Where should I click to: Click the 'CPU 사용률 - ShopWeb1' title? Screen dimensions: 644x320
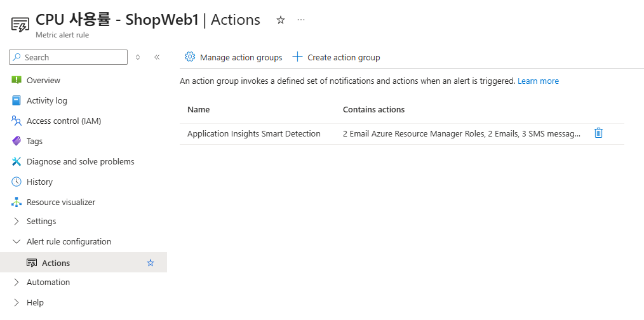117,20
